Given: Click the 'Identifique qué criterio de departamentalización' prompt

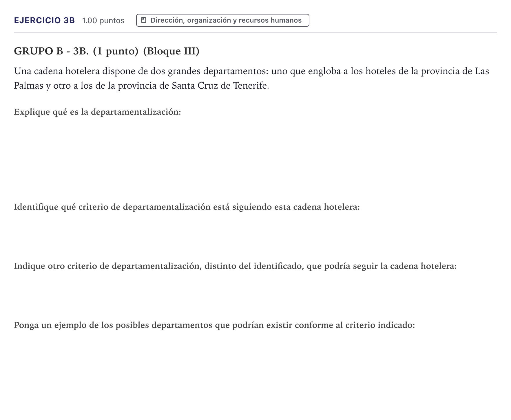Looking at the screenshot, I should click(187, 207).
